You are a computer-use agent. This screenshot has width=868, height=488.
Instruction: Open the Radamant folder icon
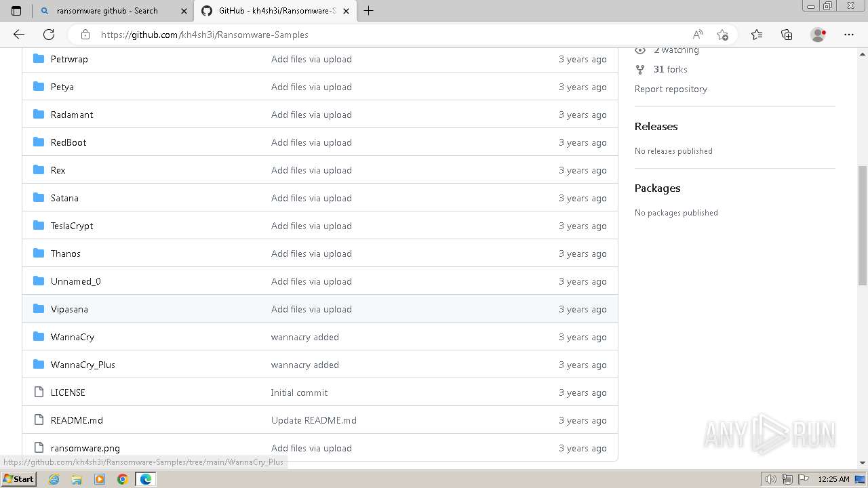[x=39, y=115]
